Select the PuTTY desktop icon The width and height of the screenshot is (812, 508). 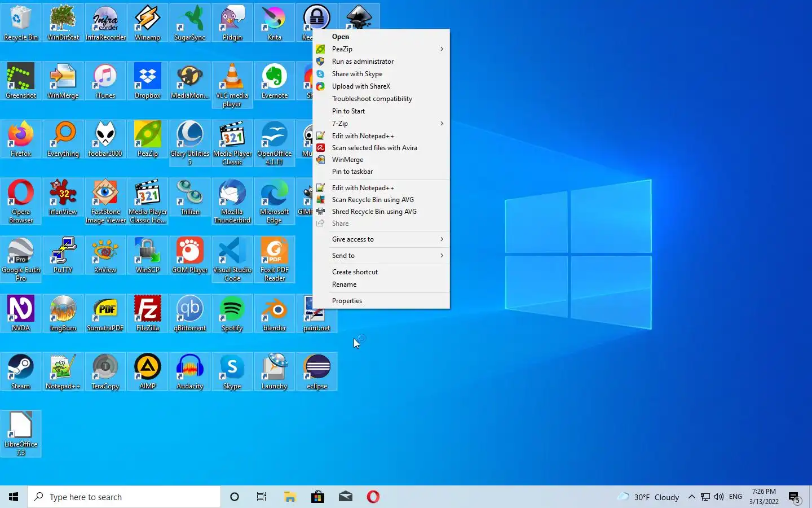coord(63,256)
